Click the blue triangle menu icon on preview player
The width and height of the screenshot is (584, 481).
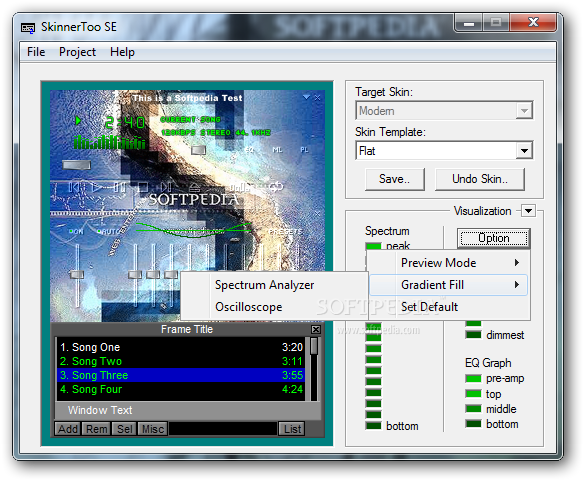pos(306,97)
